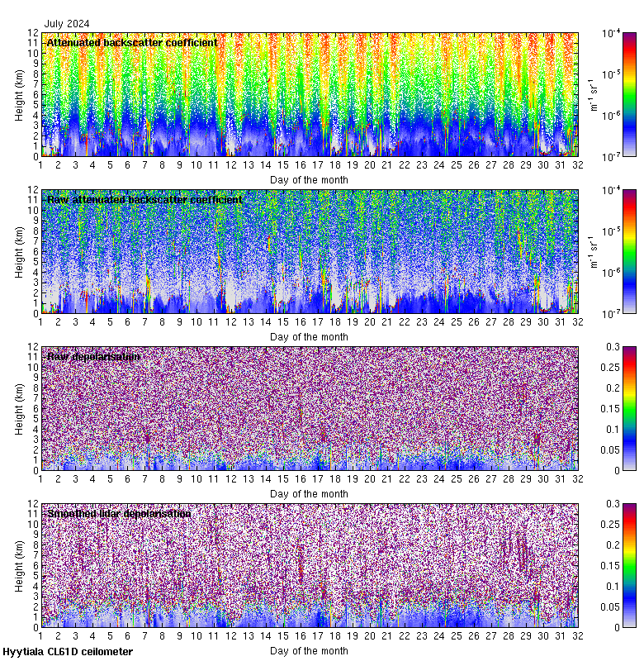This screenshot has width=644, height=661.
Task: Select day 32 tick under the bottom plot
Action: [578, 636]
